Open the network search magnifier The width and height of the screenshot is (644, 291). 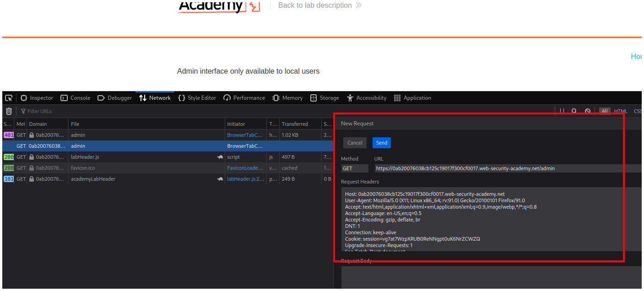click(x=574, y=111)
